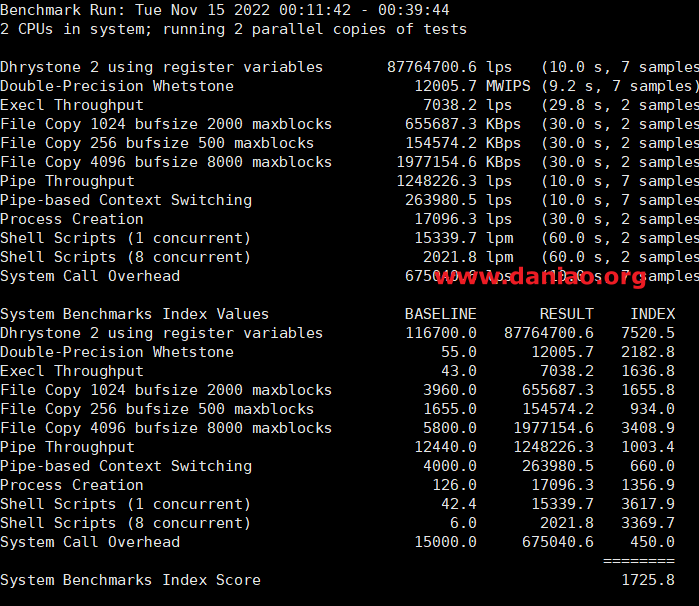The height and width of the screenshot is (606, 699).
Task: Select Dhrystone index 7520.5
Action: point(648,333)
